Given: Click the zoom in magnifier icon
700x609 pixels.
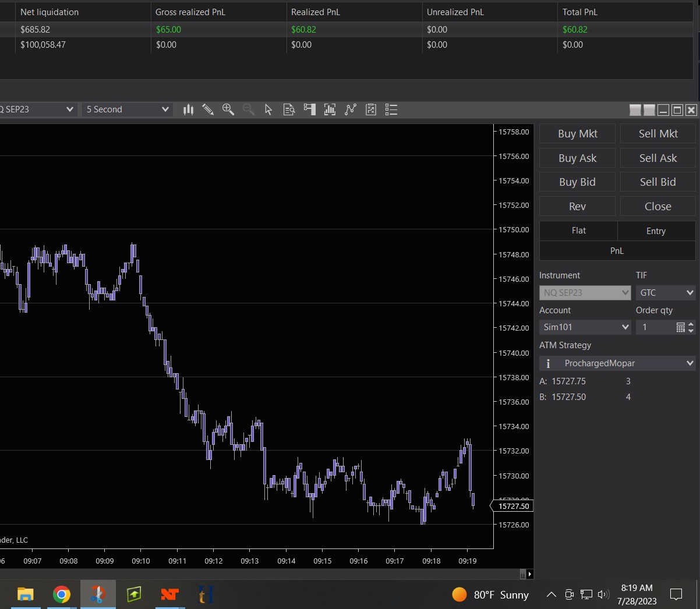Looking at the screenshot, I should (x=228, y=109).
